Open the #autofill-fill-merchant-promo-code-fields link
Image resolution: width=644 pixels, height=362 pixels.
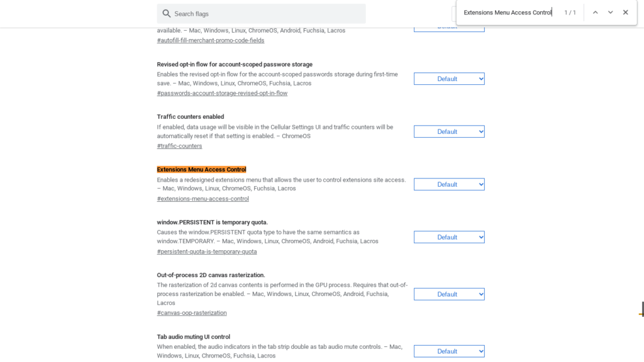tap(211, 41)
